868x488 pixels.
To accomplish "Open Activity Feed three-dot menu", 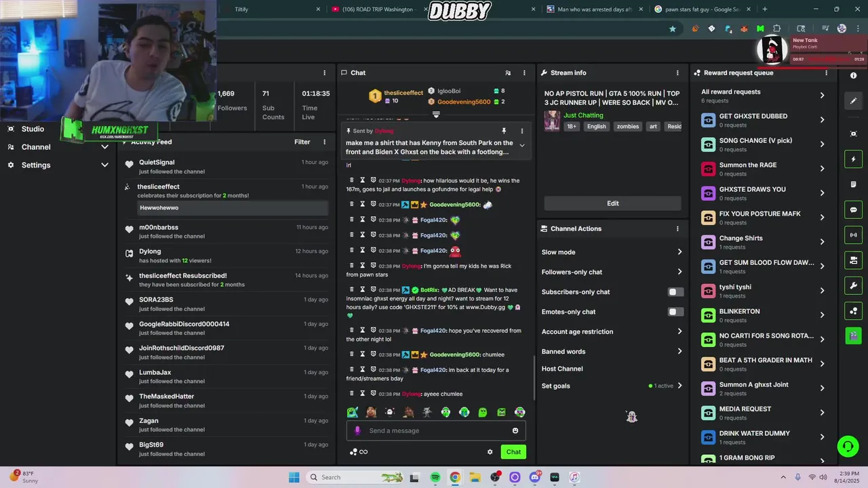I will click(324, 142).
